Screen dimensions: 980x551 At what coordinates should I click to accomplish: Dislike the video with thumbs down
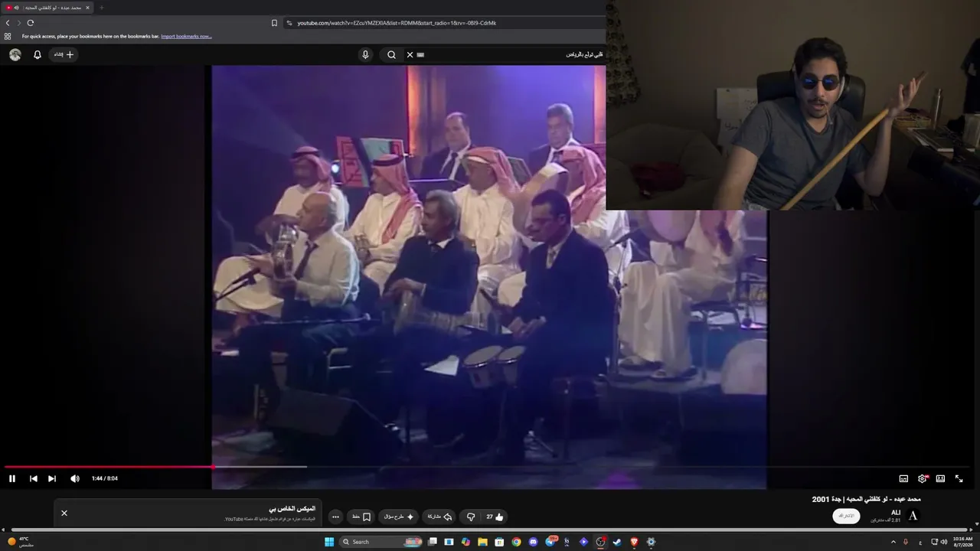coord(471,517)
